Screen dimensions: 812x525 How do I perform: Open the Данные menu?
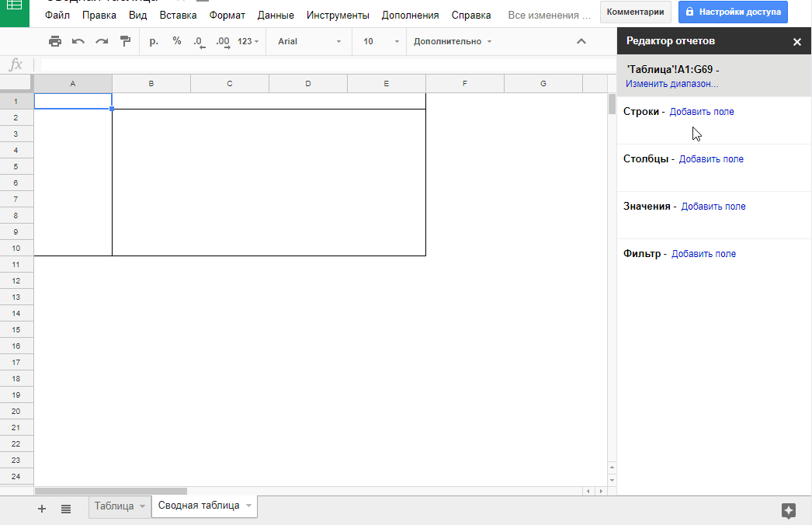click(x=276, y=15)
